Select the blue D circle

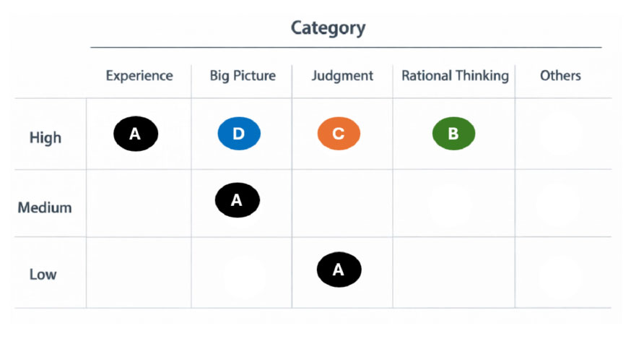pyautogui.click(x=239, y=134)
